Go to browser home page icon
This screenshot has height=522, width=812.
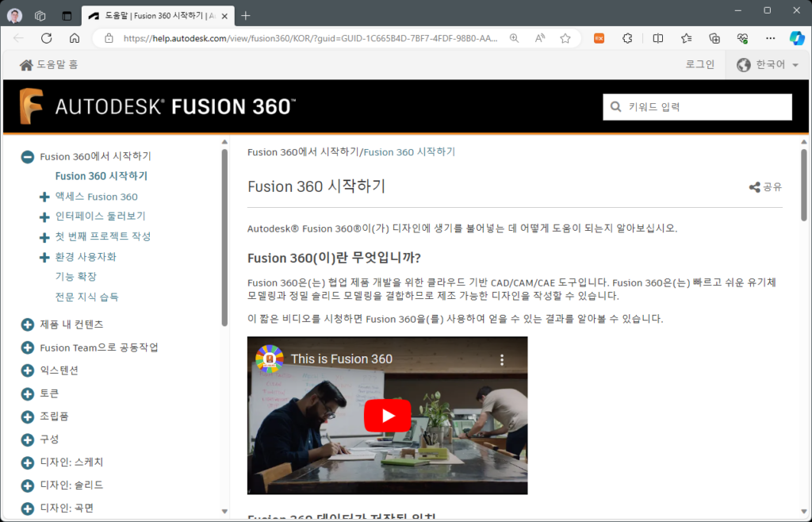(75, 38)
